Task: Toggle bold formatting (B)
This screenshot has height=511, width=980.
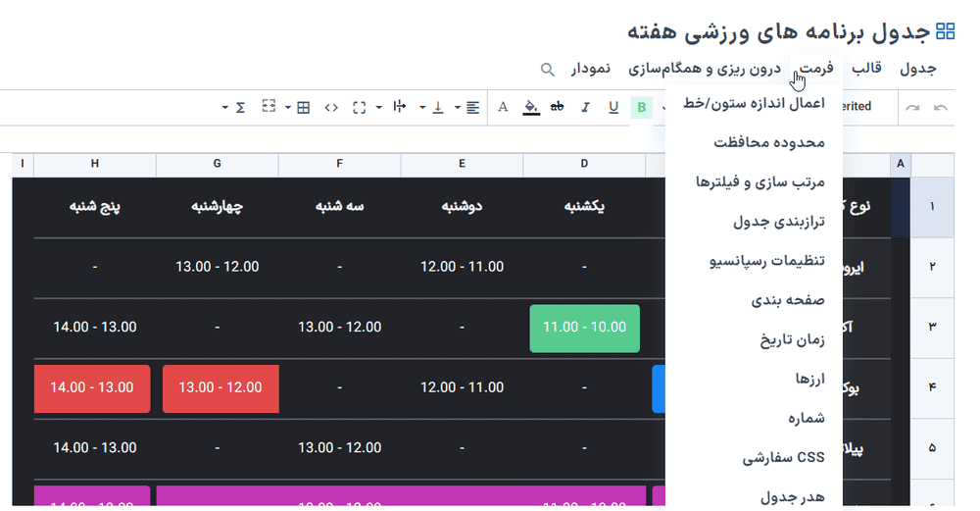Action: click(641, 108)
